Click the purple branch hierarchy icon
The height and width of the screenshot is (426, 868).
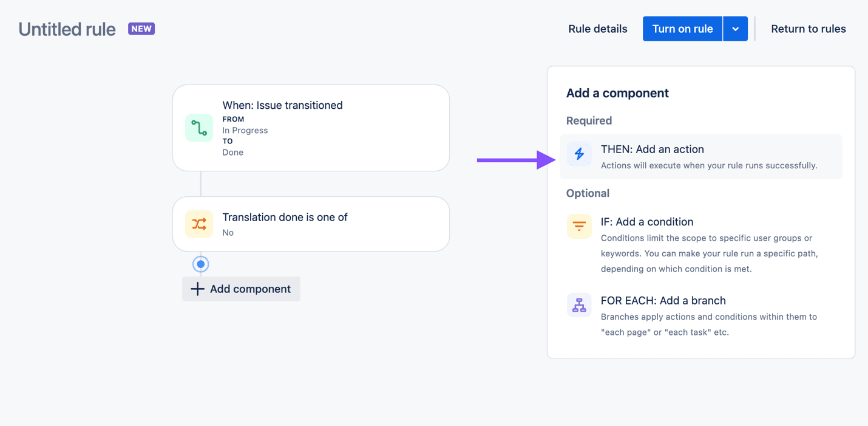[579, 305]
